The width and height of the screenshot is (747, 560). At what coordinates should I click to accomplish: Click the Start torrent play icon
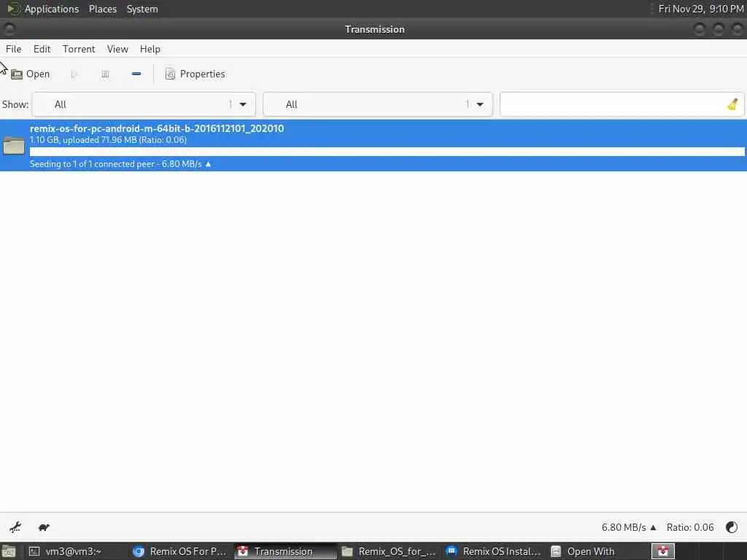[x=74, y=74]
